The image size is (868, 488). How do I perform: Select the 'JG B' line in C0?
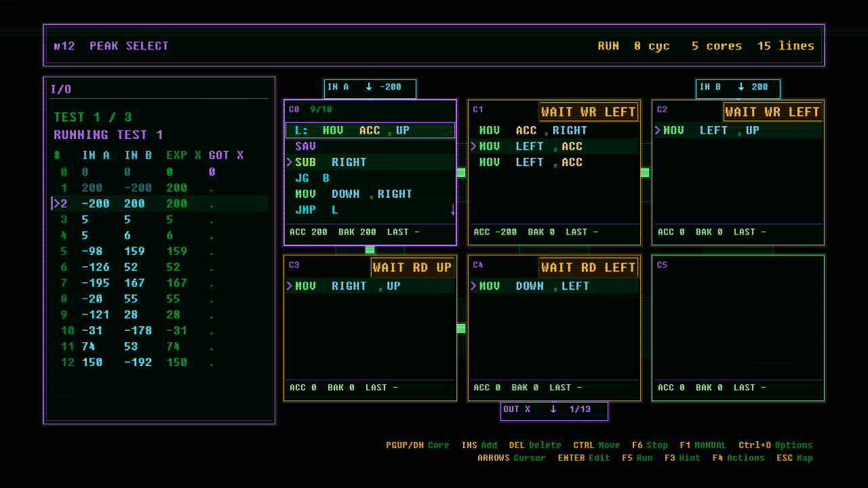click(x=370, y=178)
